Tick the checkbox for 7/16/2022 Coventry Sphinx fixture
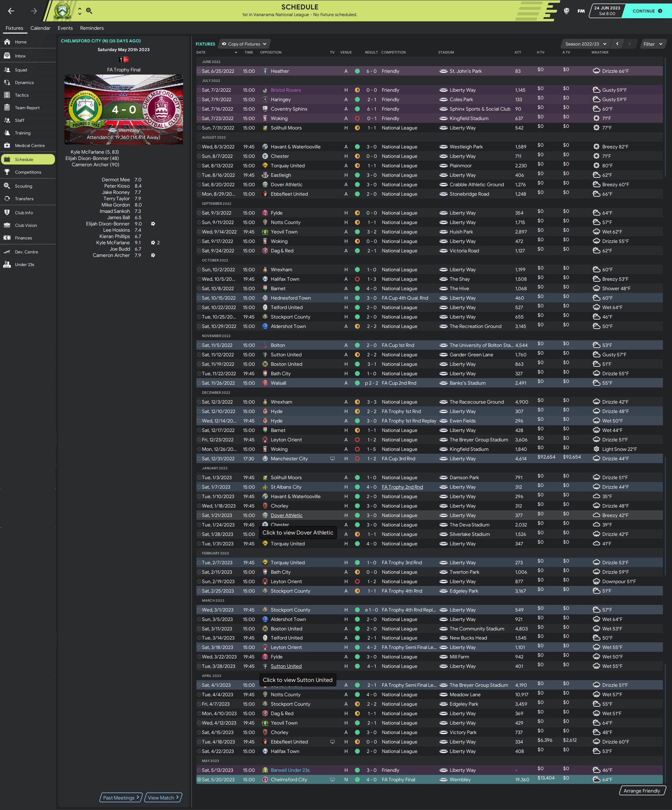Screen dimensions: 672x810 (x=199, y=109)
